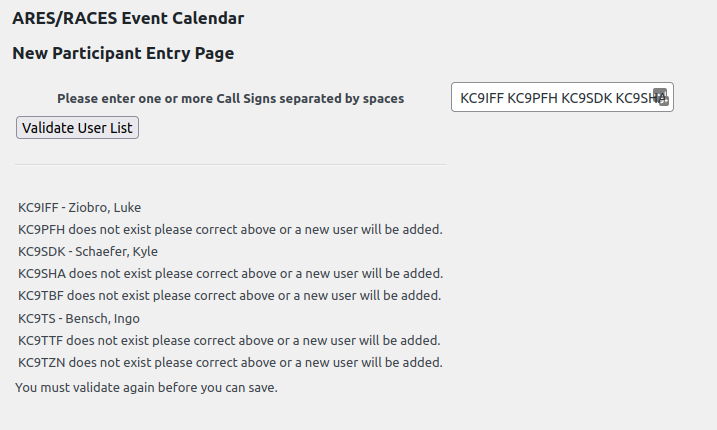Click the autofill icon inside call sign field
717x430 pixels.
point(660,97)
